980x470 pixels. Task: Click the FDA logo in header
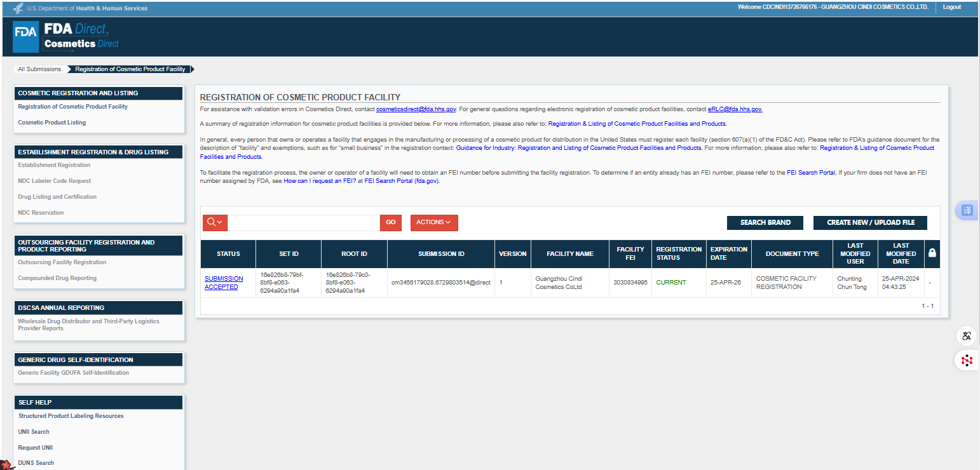click(x=25, y=36)
